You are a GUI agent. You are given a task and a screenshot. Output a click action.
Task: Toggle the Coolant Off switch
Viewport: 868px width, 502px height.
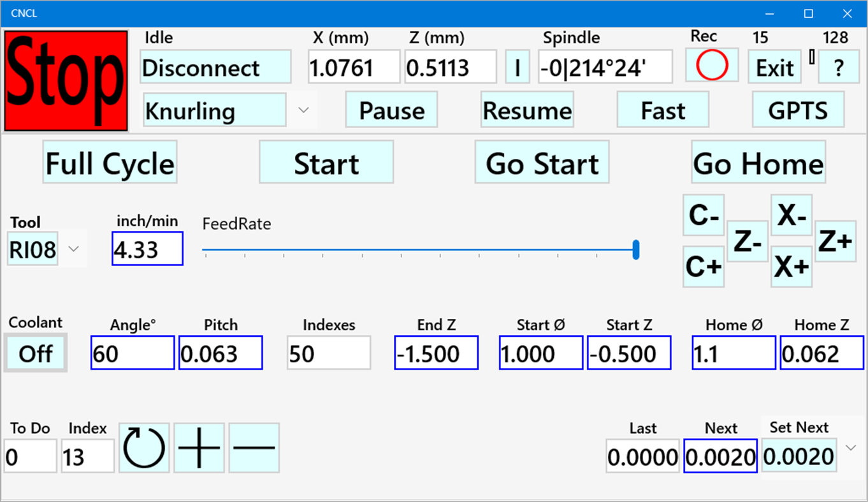point(35,352)
